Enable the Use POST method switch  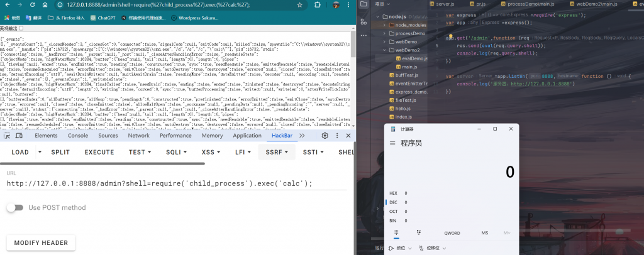(x=15, y=207)
